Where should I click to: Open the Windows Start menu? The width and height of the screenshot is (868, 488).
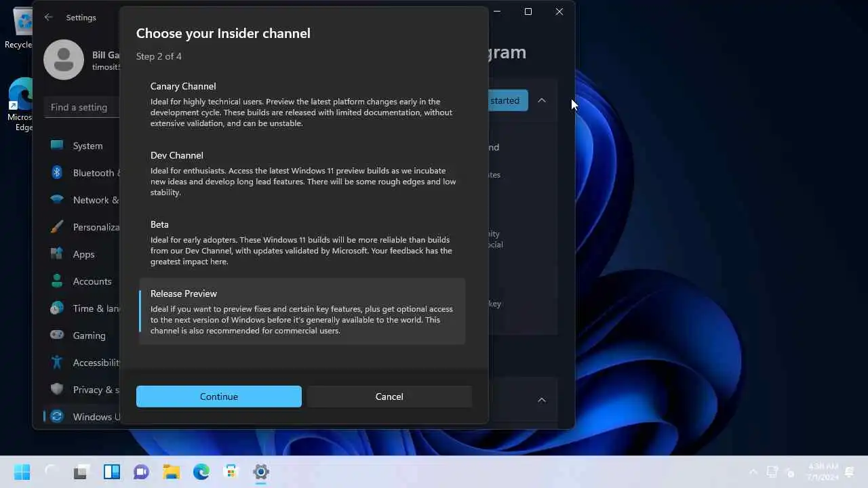pos(22,472)
